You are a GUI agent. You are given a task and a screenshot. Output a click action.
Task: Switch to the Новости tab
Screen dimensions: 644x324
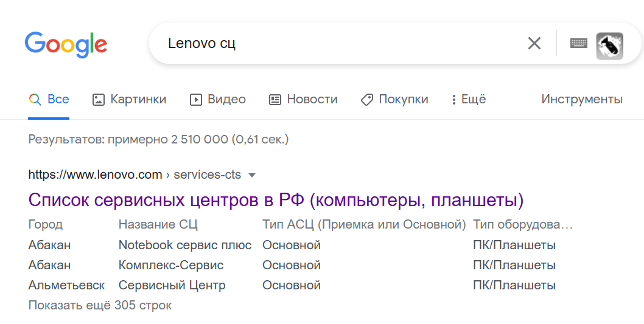point(312,99)
